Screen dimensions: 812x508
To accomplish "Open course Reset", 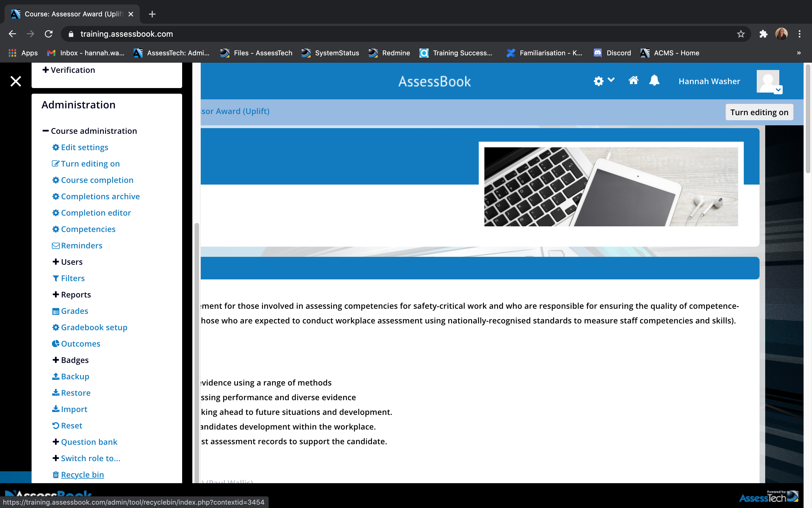I will [x=71, y=426].
